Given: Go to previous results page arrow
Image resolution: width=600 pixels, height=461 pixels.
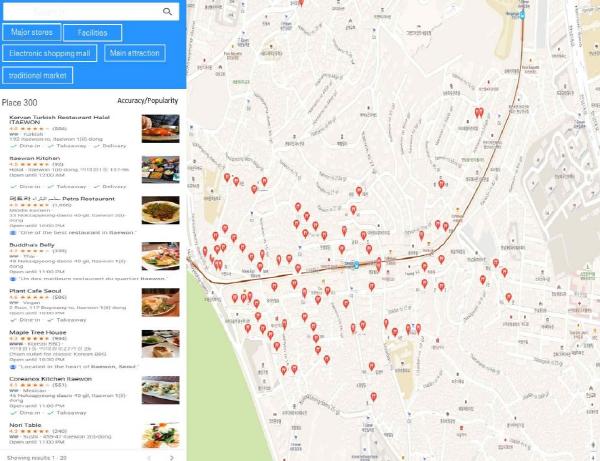Looking at the screenshot, I should pyautogui.click(x=149, y=458).
